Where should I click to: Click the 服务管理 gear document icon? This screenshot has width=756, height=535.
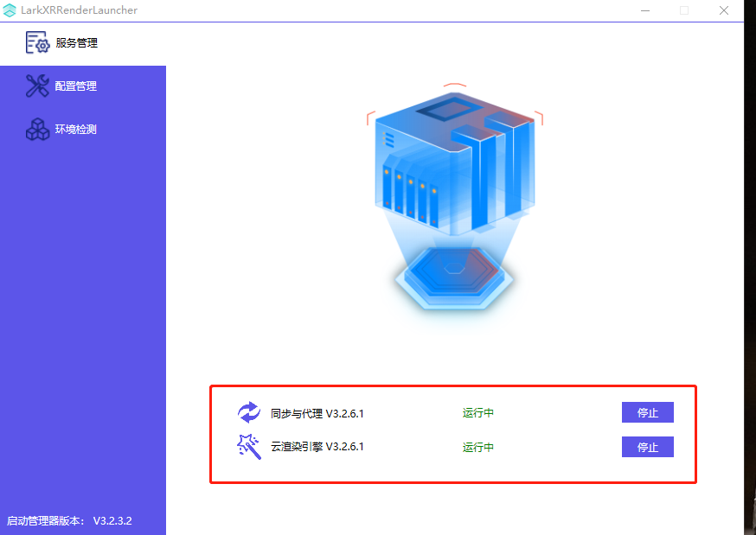pos(37,43)
